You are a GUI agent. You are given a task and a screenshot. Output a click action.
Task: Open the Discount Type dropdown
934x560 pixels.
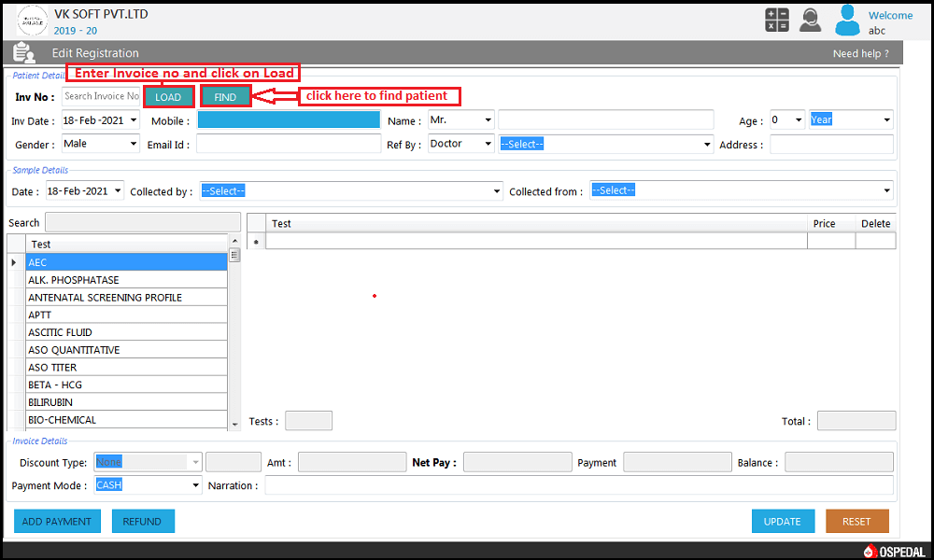pos(195,462)
